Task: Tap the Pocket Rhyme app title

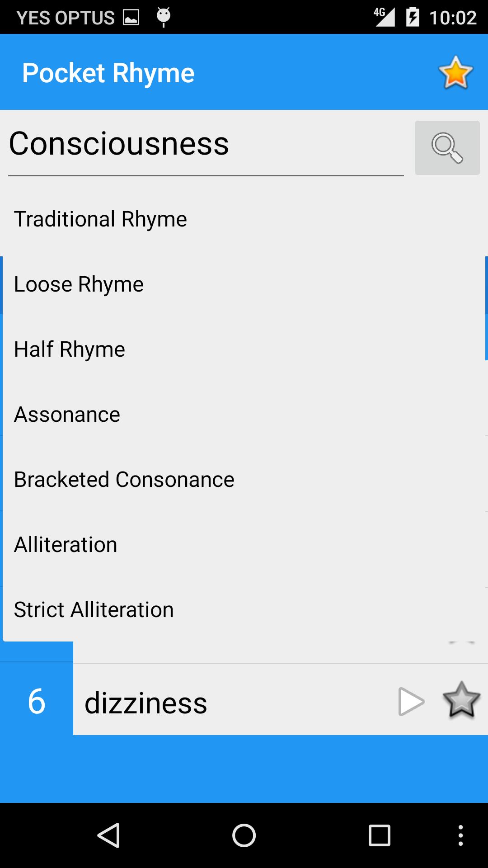Action: pyautogui.click(x=108, y=73)
